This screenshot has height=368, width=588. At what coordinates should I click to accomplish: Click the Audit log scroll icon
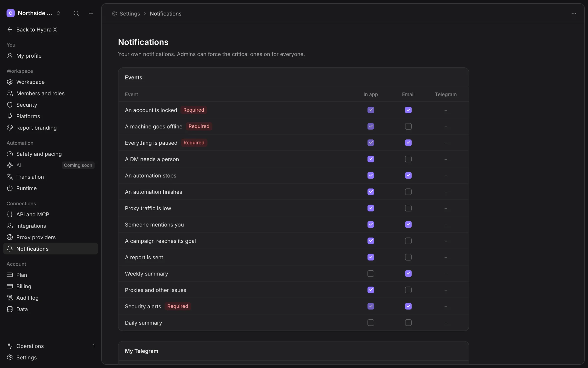[10, 298]
